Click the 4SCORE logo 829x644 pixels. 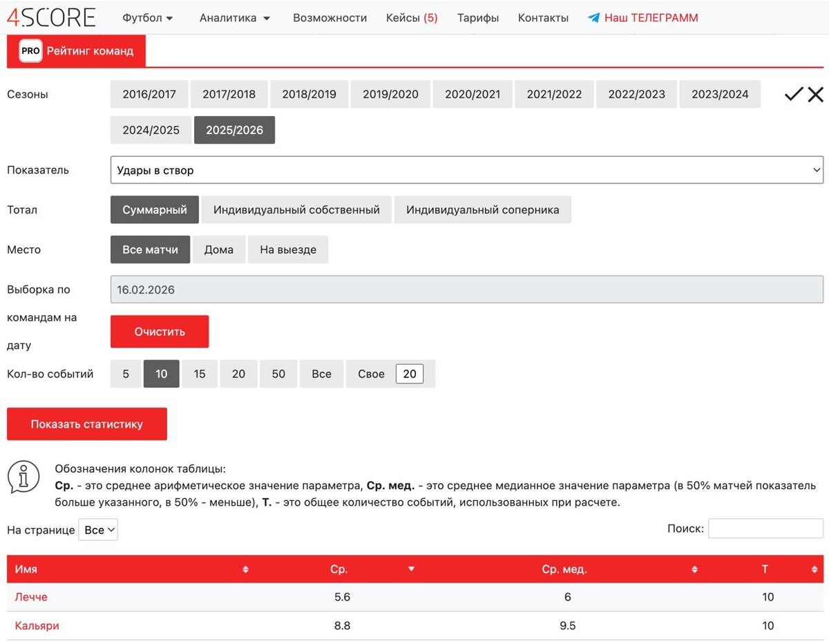[x=51, y=17]
